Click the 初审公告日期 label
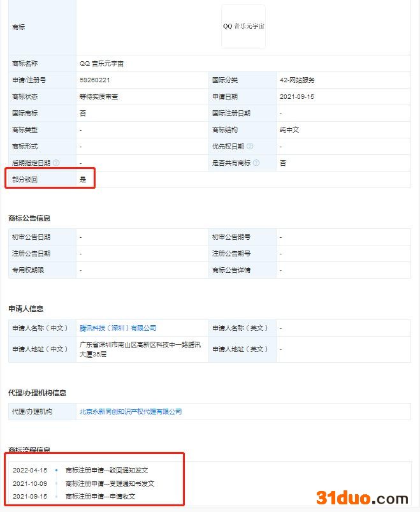The width and height of the screenshot is (420, 512). (x=31, y=237)
